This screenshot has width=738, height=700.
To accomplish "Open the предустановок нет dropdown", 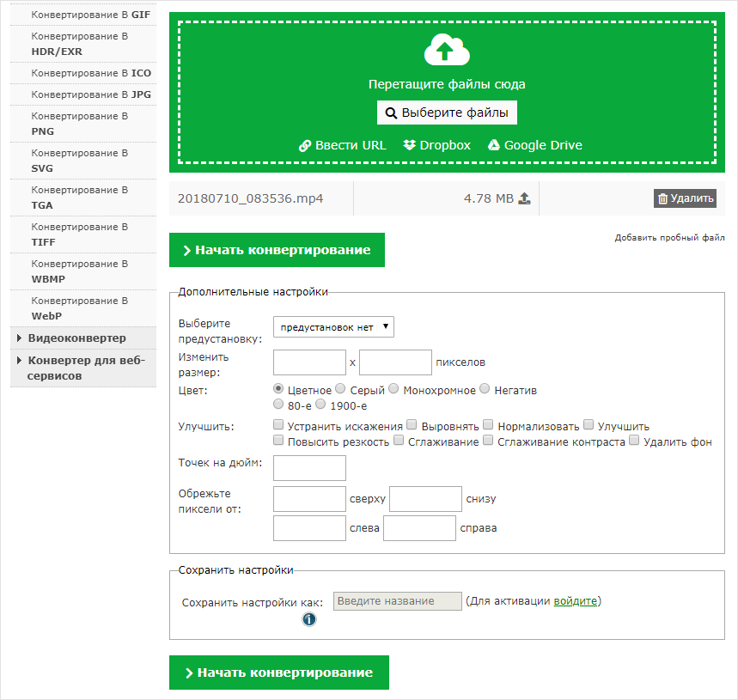I will click(x=333, y=326).
